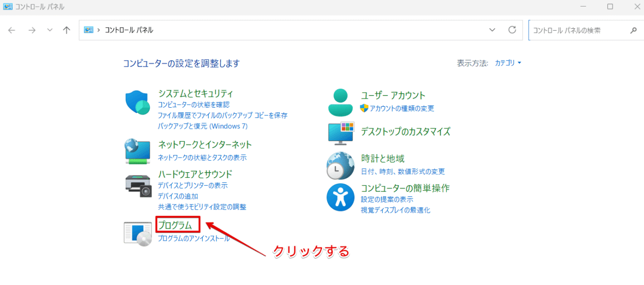Click the Clock and Region icon
Image resolution: width=644 pixels, height=285 pixels.
click(341, 166)
